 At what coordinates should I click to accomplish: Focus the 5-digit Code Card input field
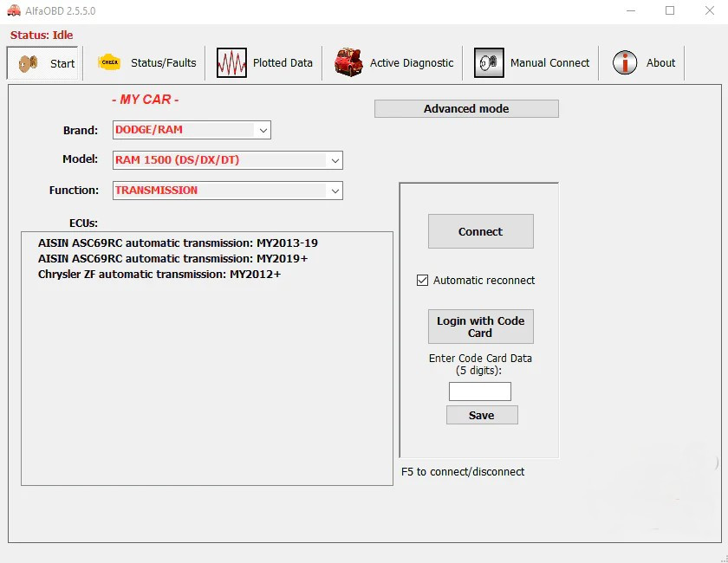point(480,392)
